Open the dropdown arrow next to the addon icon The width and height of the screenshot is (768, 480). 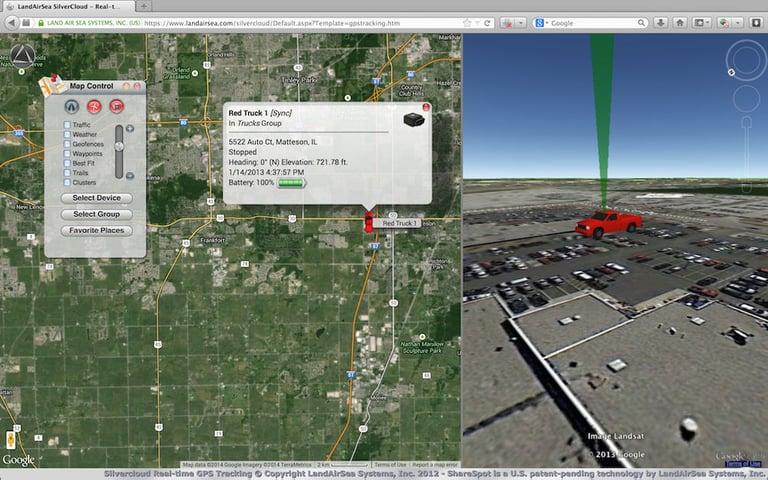click(x=521, y=23)
